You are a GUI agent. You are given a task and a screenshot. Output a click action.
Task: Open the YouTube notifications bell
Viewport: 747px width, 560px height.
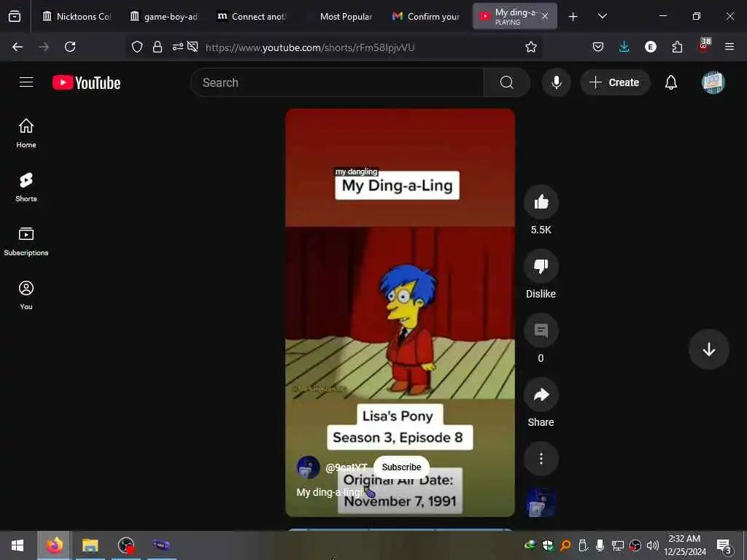[x=671, y=82]
